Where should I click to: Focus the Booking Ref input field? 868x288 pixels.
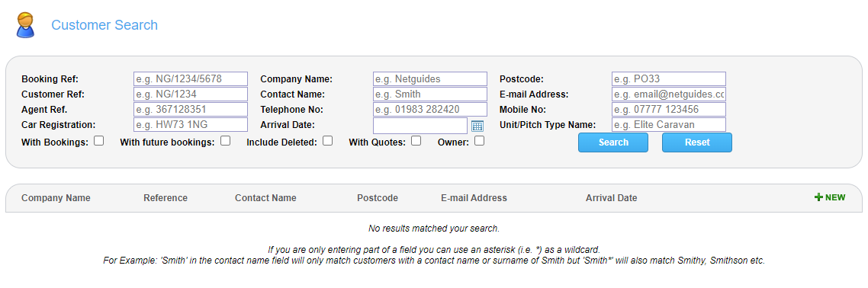[x=191, y=79]
